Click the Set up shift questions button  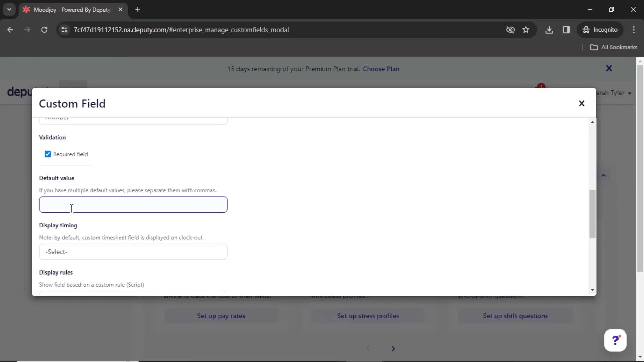(x=515, y=316)
